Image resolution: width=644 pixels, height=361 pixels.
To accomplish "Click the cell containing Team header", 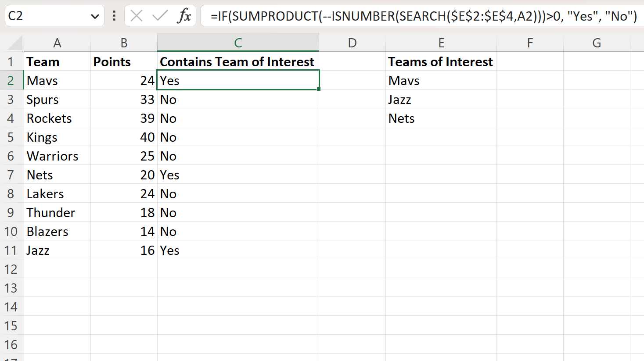I will click(x=58, y=61).
